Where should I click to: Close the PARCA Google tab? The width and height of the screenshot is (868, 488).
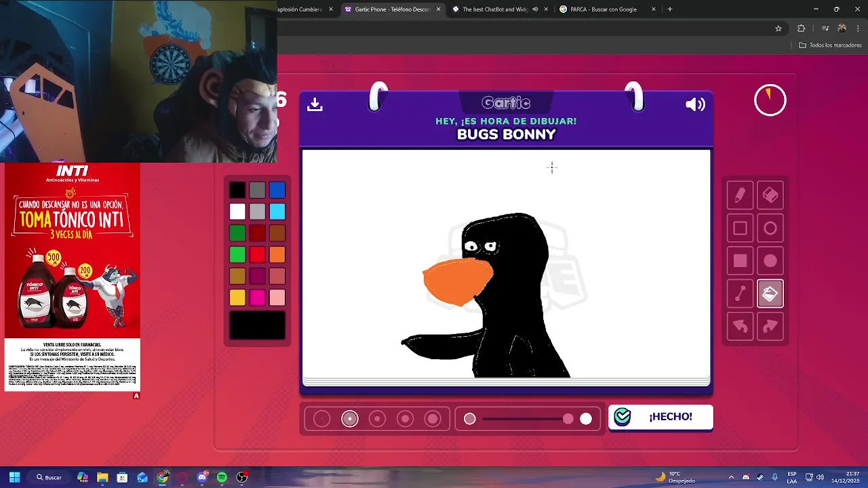click(654, 9)
